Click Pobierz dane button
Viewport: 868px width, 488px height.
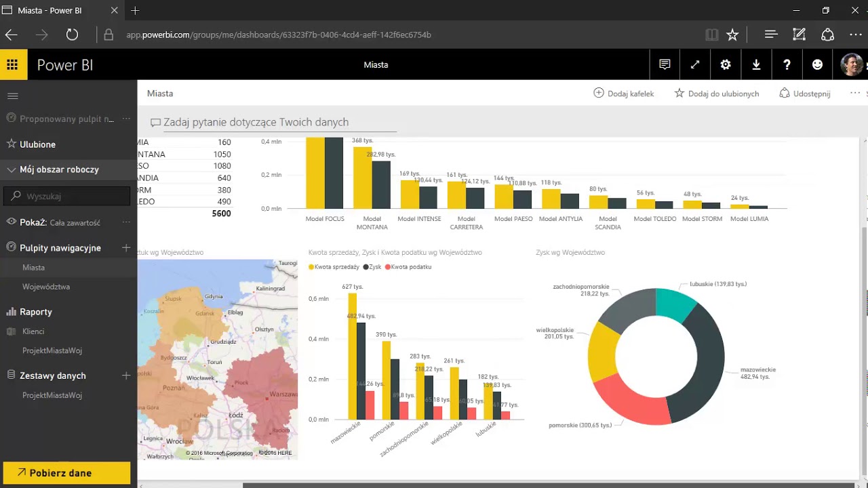pos(66,473)
